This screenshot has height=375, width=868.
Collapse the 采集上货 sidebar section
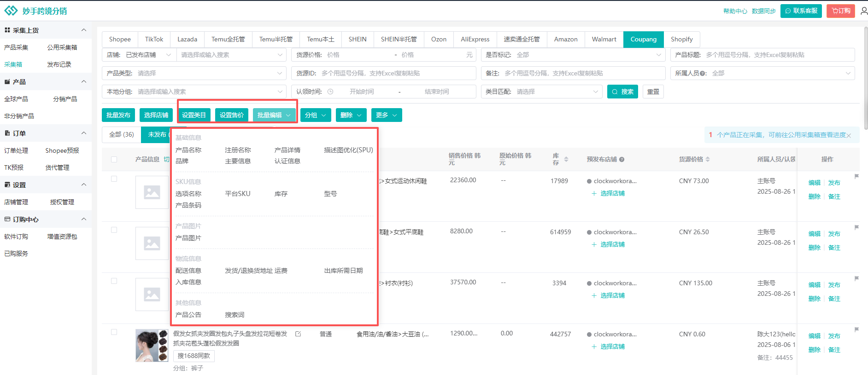84,30
